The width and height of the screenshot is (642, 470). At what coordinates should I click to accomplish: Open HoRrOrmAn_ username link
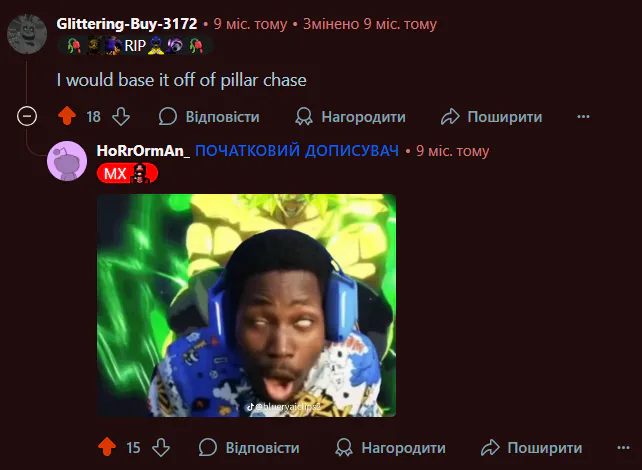(143, 151)
